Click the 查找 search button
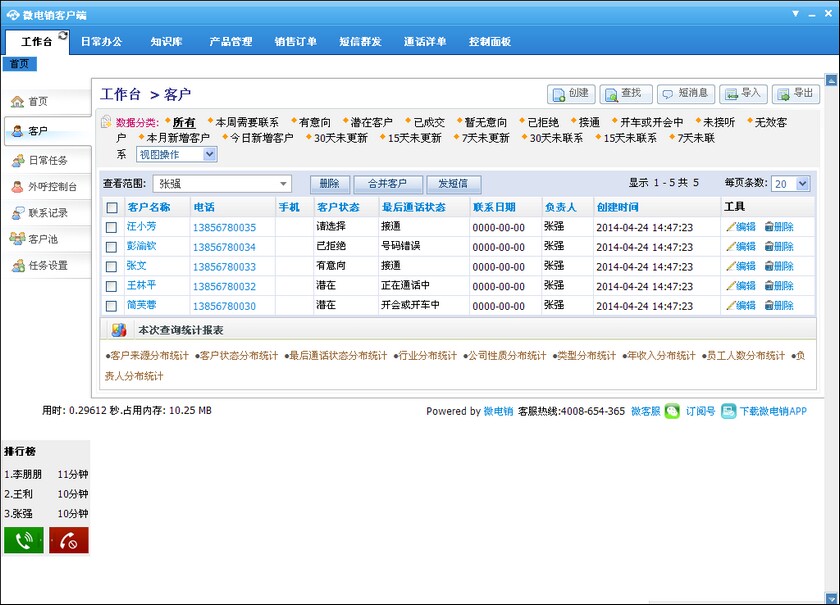Viewport: 840px width, 605px height. click(626, 94)
